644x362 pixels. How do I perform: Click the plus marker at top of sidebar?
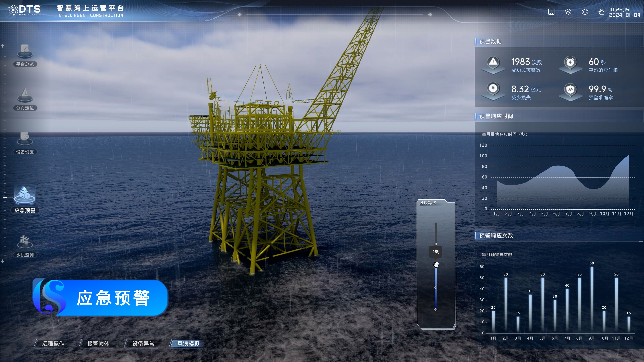[x=3, y=46]
